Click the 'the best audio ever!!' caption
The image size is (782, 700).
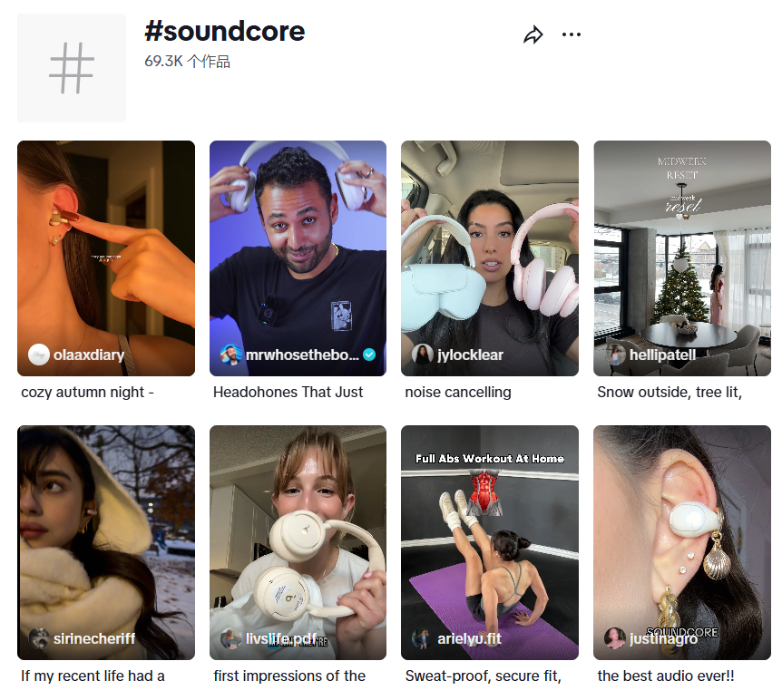(666, 676)
